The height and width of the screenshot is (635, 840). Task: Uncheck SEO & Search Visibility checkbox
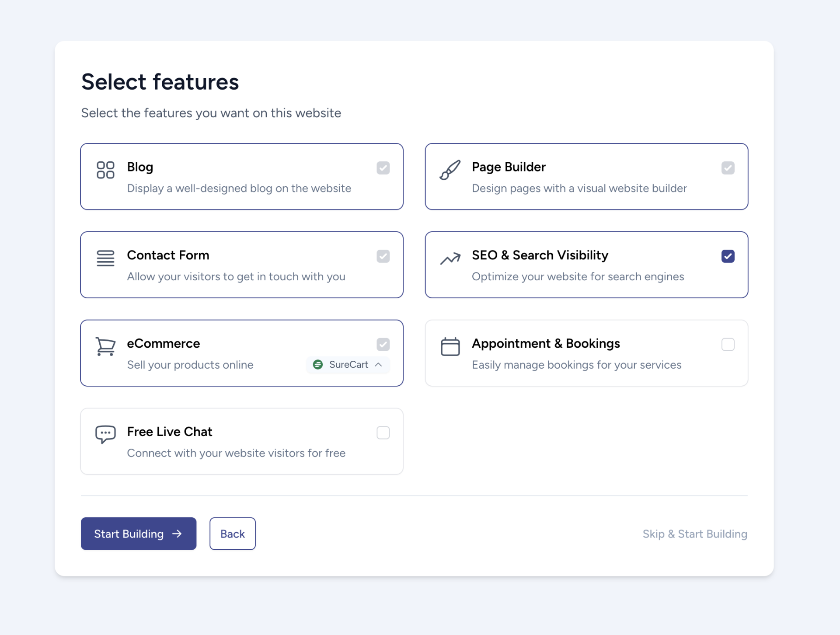[728, 256]
